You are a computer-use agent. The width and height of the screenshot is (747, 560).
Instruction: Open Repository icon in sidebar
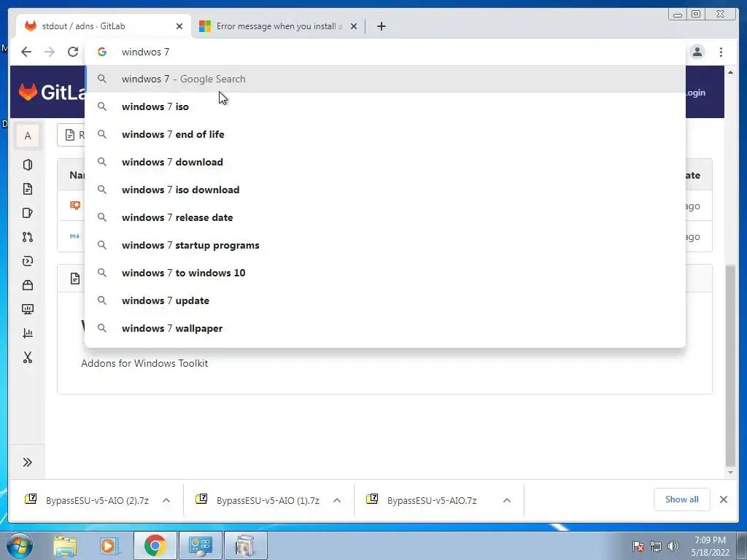[28, 189]
